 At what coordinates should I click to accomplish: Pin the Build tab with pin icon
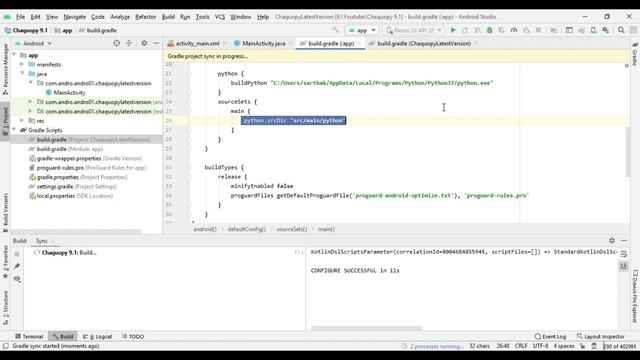point(17,266)
